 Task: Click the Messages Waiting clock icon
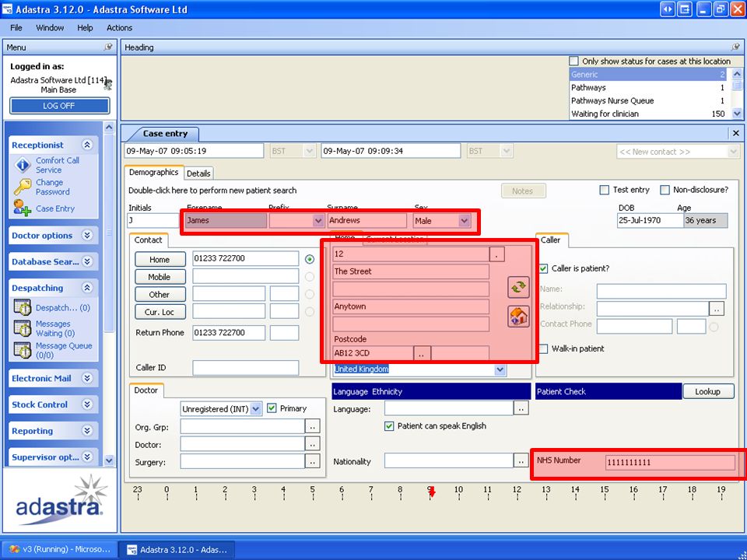pyautogui.click(x=23, y=328)
